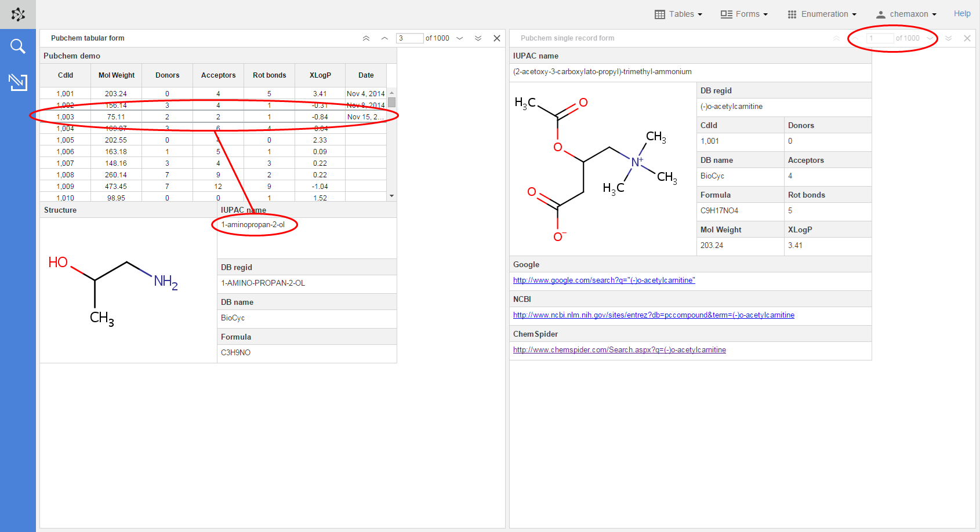Viewport: 980px width, 532px height.
Task: Go to previous record in tabular form
Action: (384, 38)
